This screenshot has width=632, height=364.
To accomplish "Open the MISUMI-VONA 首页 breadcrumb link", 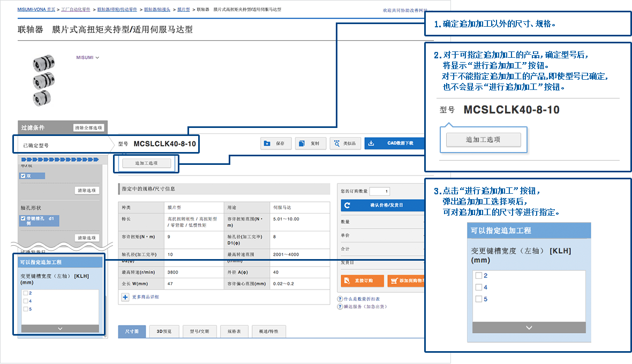I will click(36, 9).
